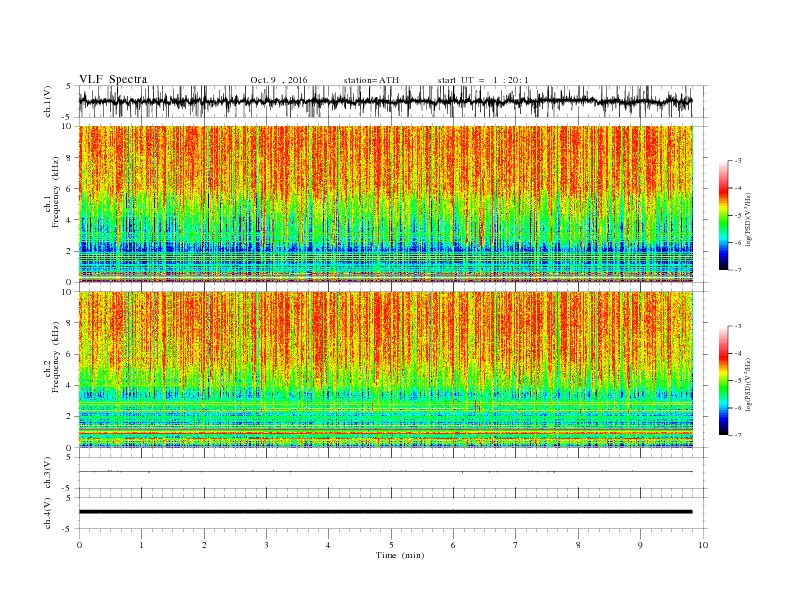The image size is (792, 612).
Task: Click the "4" tick on ch.2 frequency axis
Action: pyautogui.click(x=70, y=386)
